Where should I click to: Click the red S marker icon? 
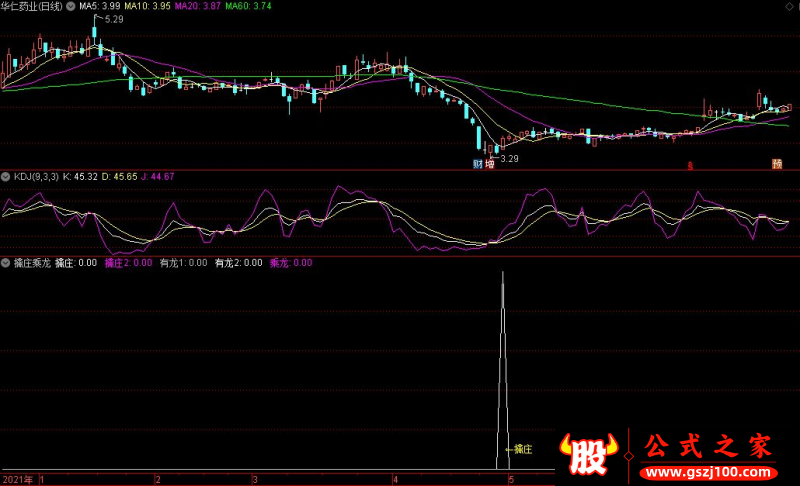coord(690,165)
